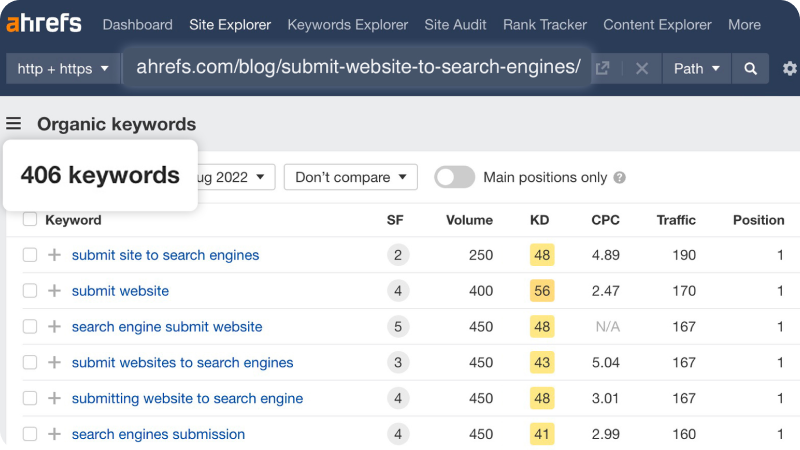The image size is (800, 450).
Task: Check the box for search engines submission
Action: pyautogui.click(x=30, y=434)
